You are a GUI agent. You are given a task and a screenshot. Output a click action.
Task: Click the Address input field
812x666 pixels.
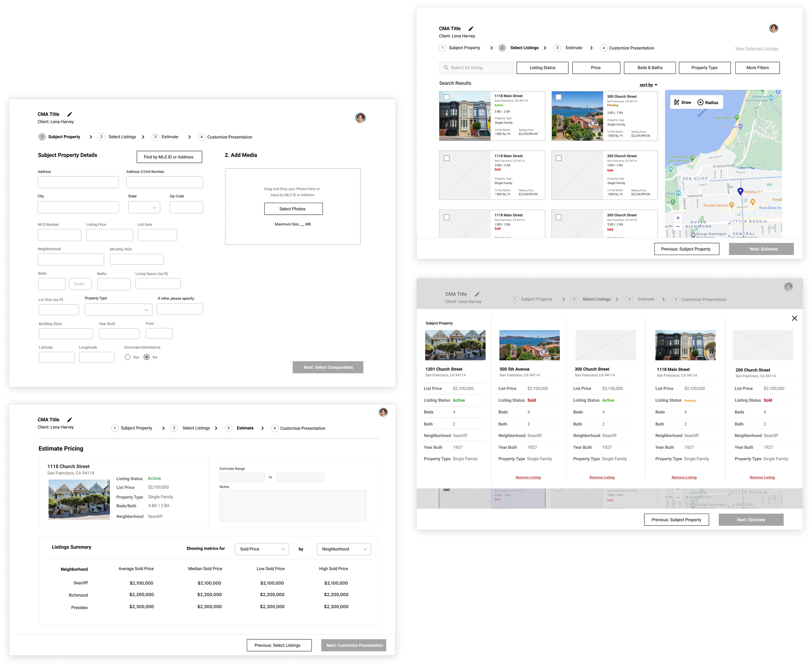coord(78,182)
